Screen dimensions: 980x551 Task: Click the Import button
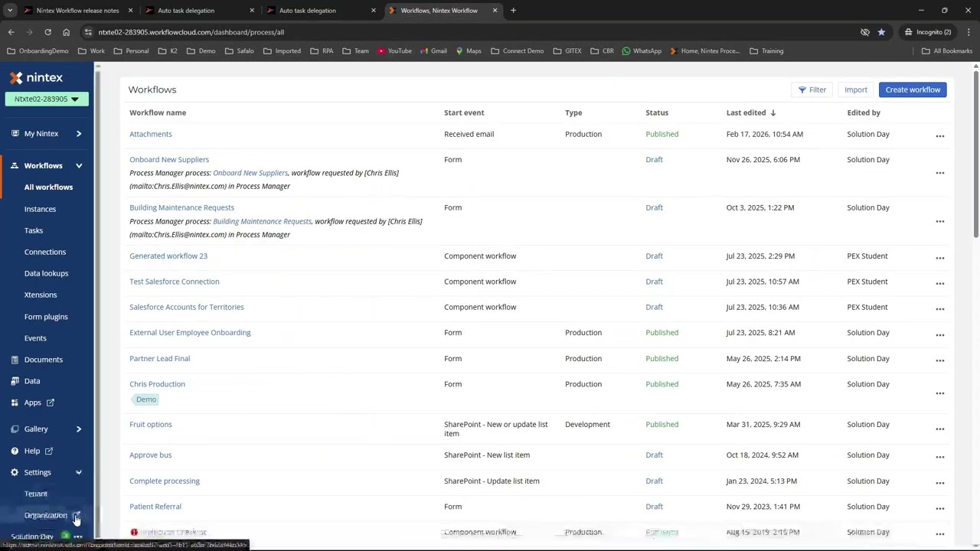click(x=856, y=90)
